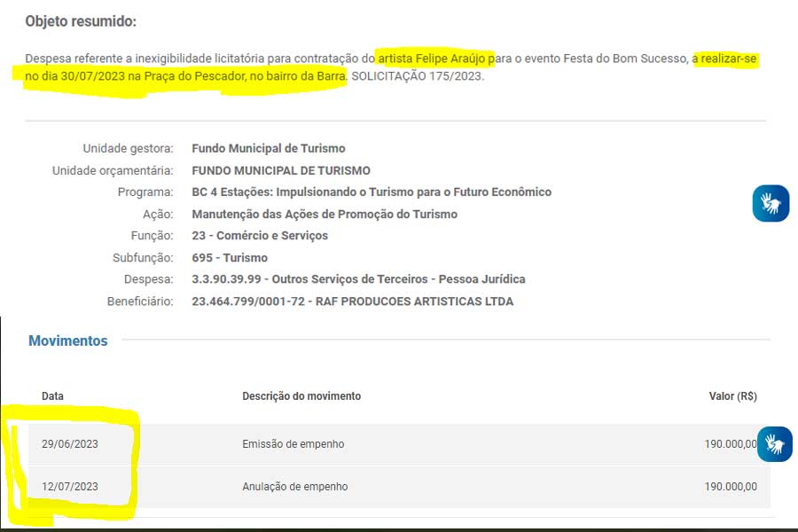The image size is (798, 532).
Task: Click the 'Programa:' label
Action: pos(145,192)
